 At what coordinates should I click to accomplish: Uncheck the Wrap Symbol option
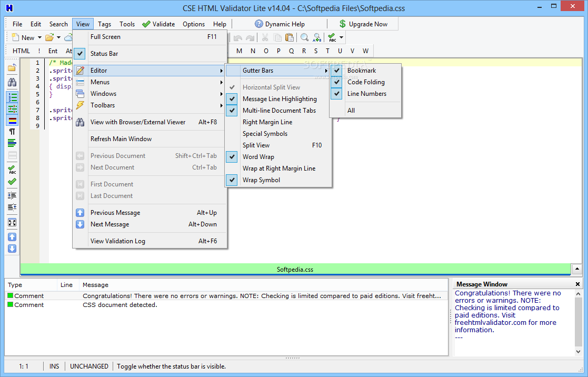coord(278,180)
